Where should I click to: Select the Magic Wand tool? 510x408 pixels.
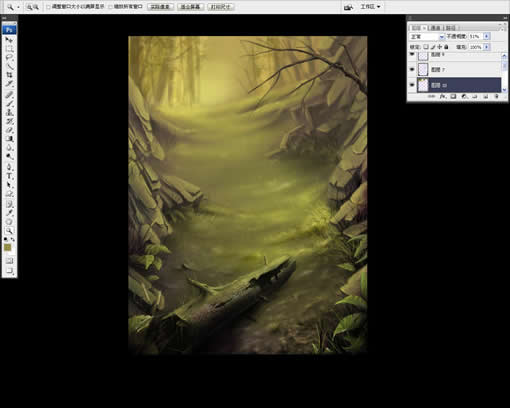(x=9, y=66)
